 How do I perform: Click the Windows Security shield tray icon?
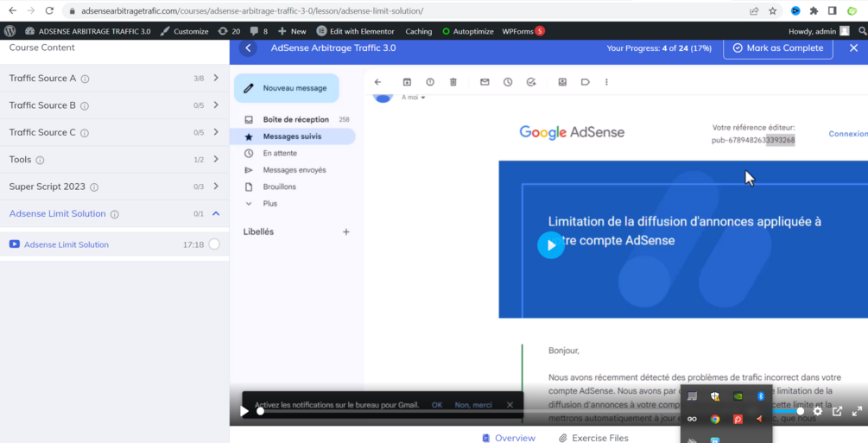(x=714, y=396)
